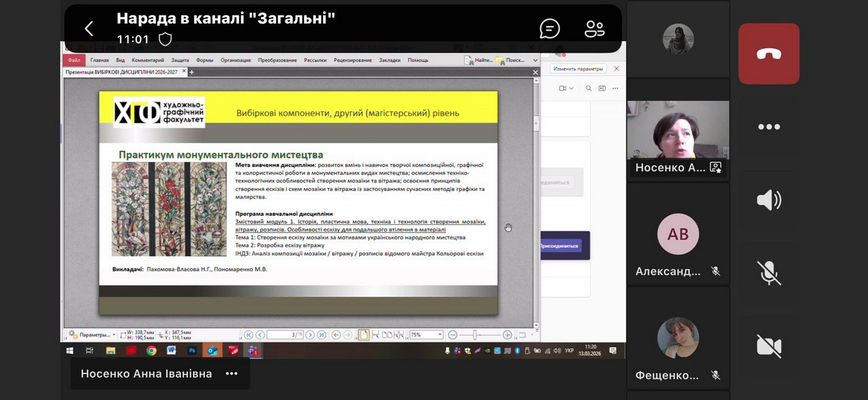This screenshot has height=400, width=868.
Task: Open the Помощь ribbon tab
Action: (417, 60)
